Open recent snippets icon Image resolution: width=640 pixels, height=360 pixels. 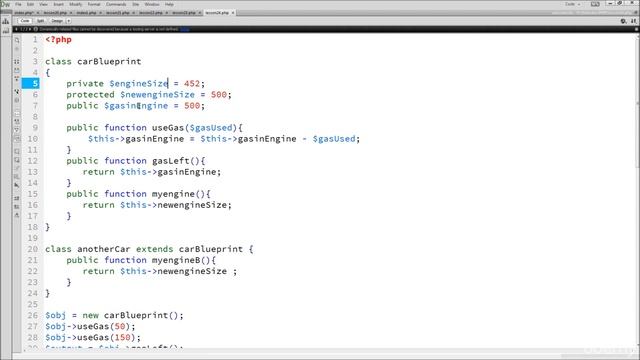pos(17,177)
